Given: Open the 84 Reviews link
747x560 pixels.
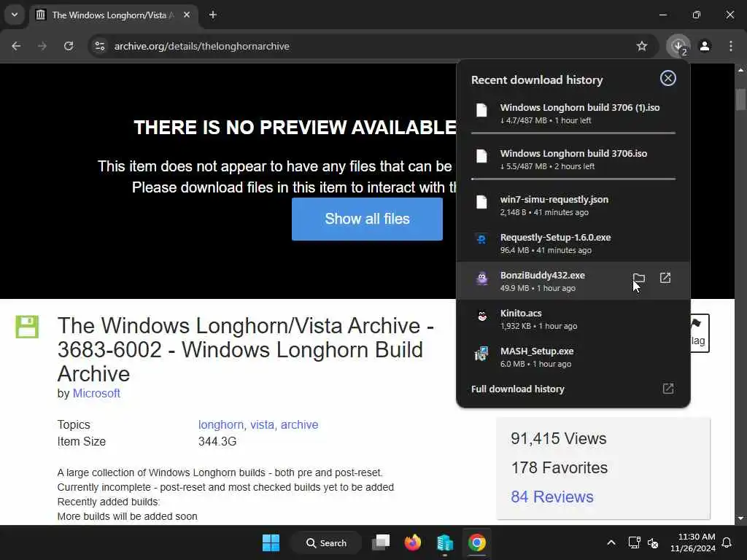Looking at the screenshot, I should pos(552,497).
